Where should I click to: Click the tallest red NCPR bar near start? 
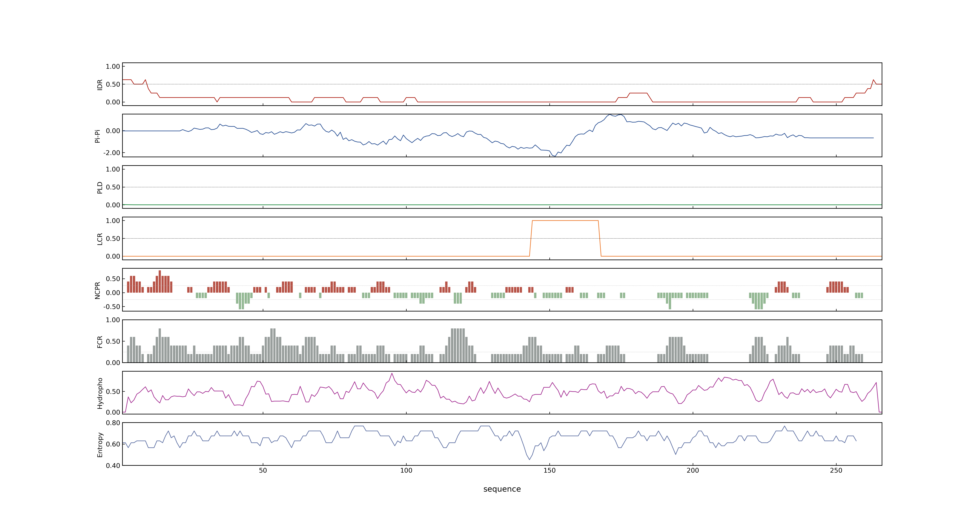tap(160, 281)
